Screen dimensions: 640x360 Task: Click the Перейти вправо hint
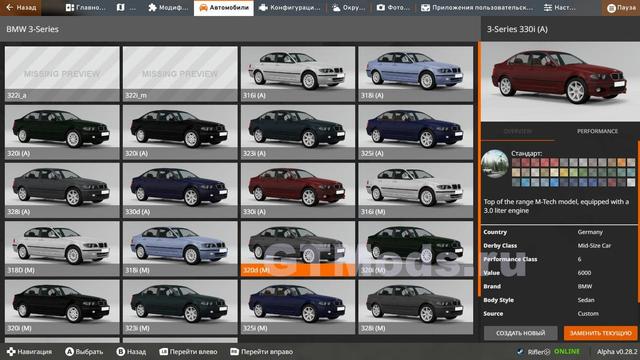(x=261, y=351)
